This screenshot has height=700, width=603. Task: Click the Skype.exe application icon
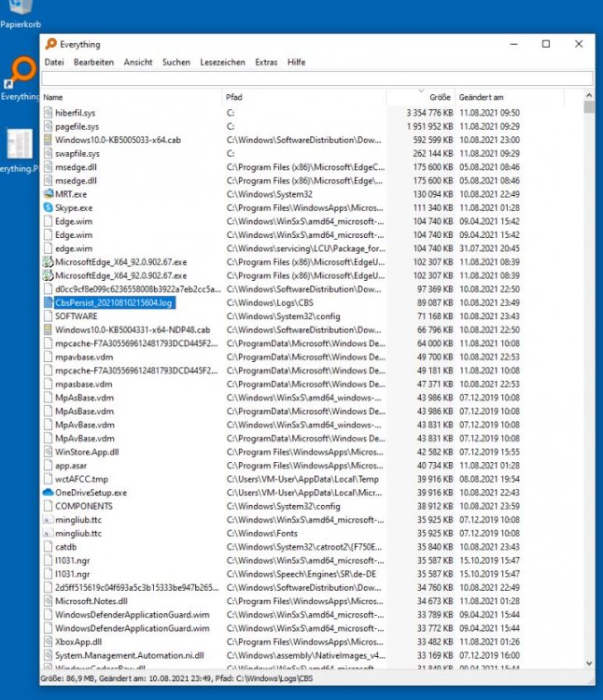coord(49,207)
